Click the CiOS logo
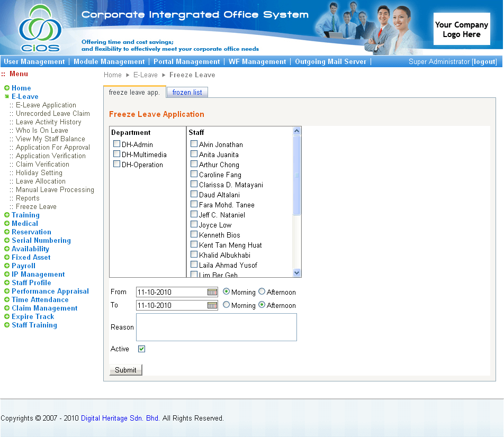Image resolution: width=504 pixels, height=437 pixels. click(40, 30)
